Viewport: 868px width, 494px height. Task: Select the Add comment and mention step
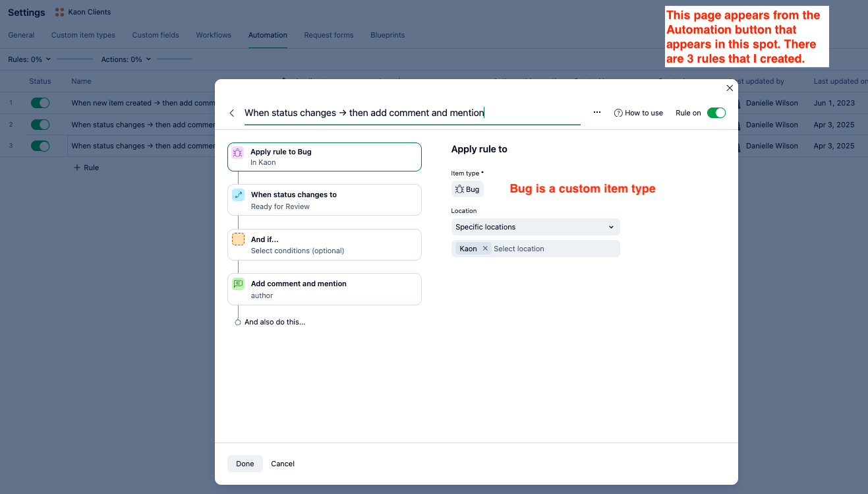324,289
